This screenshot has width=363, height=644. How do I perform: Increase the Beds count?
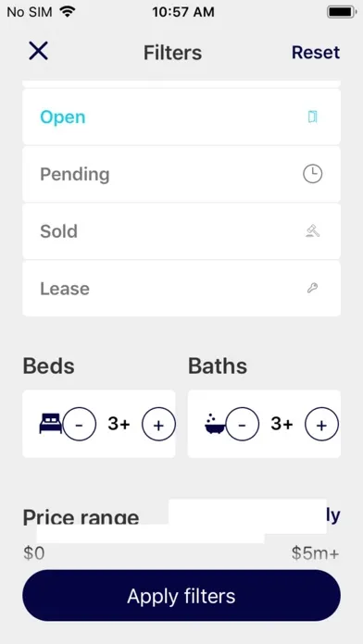coord(158,425)
